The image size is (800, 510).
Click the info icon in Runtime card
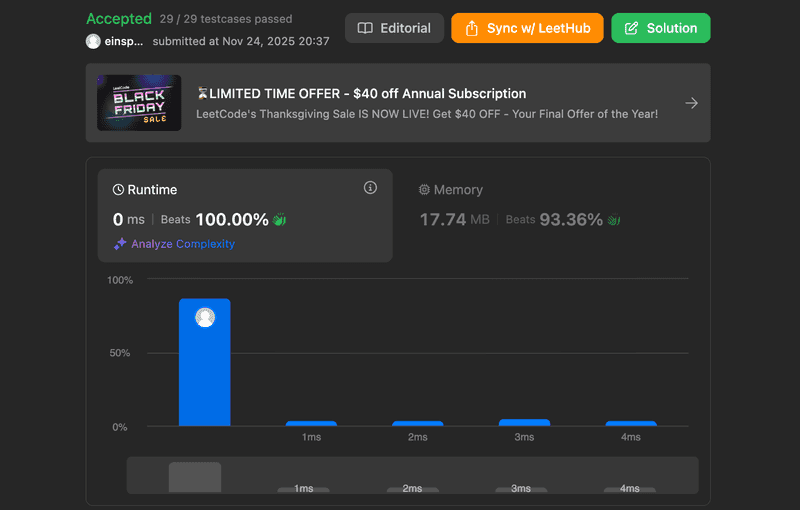pos(370,188)
